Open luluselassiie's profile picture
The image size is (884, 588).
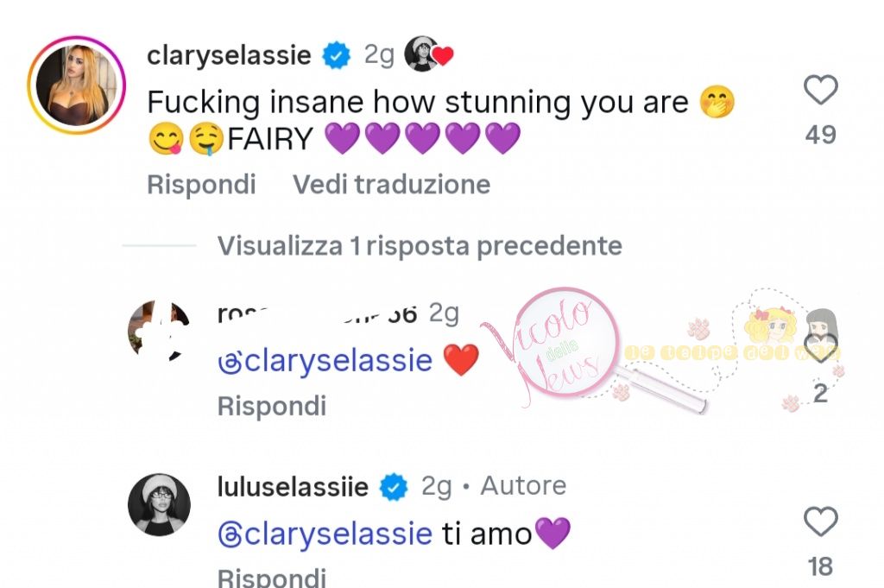[159, 504]
